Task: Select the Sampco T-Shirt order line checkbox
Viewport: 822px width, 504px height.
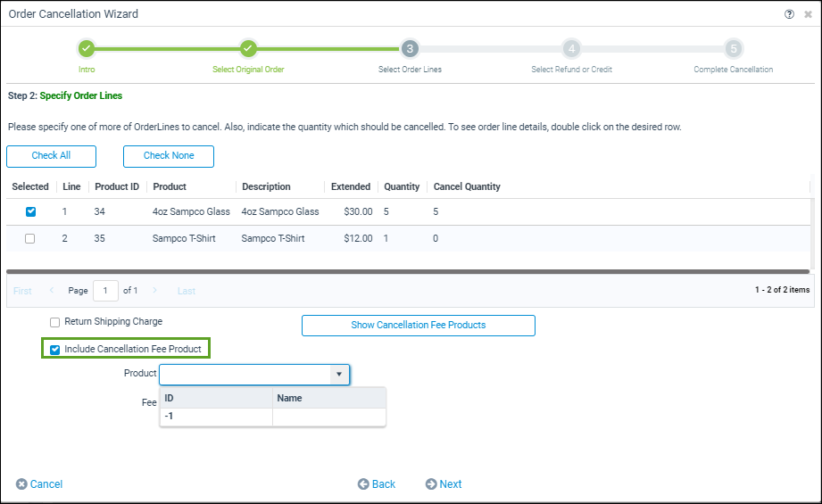Action: coord(29,238)
